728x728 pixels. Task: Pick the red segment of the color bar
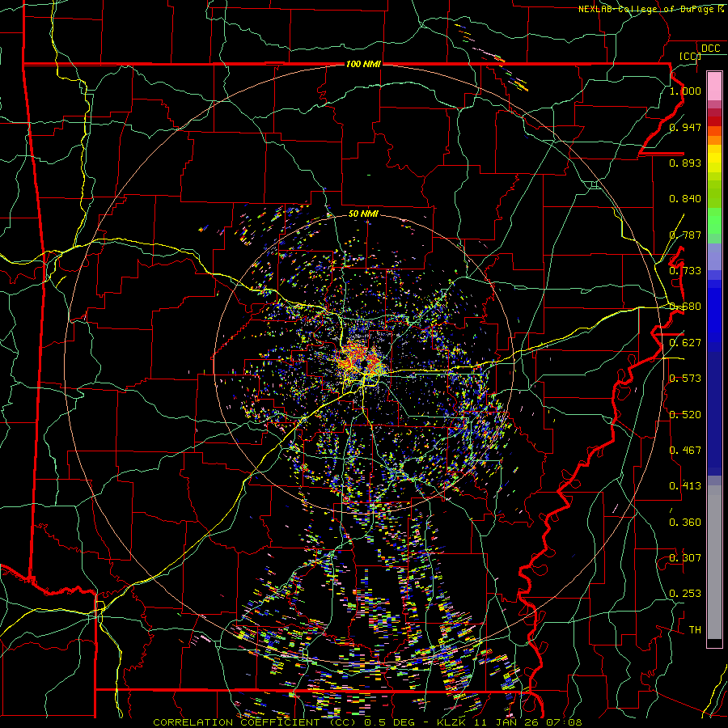click(x=714, y=121)
